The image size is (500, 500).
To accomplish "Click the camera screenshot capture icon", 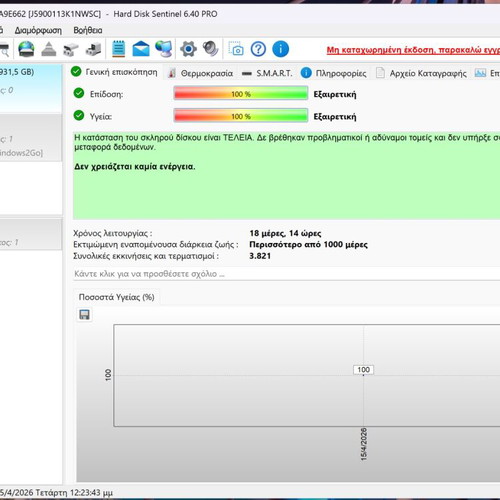I will (236, 49).
